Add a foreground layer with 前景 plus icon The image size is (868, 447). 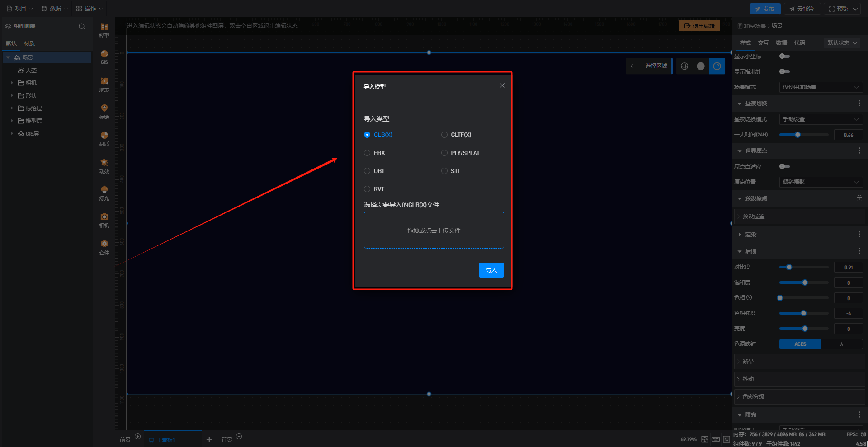pyautogui.click(x=138, y=437)
